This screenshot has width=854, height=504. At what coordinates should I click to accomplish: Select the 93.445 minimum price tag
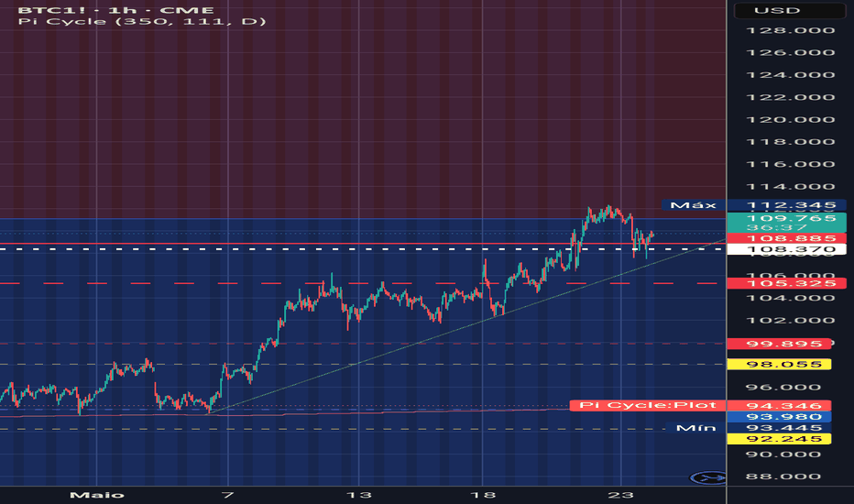[780, 428]
